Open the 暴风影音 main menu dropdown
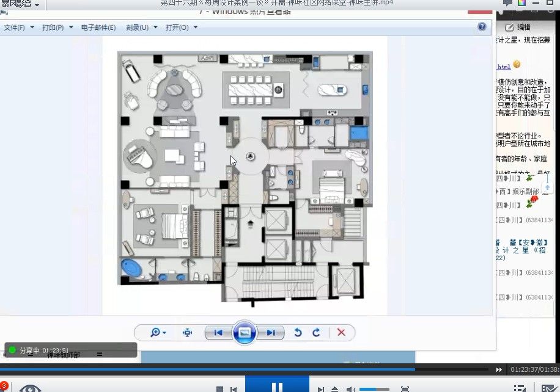 tap(20, 4)
